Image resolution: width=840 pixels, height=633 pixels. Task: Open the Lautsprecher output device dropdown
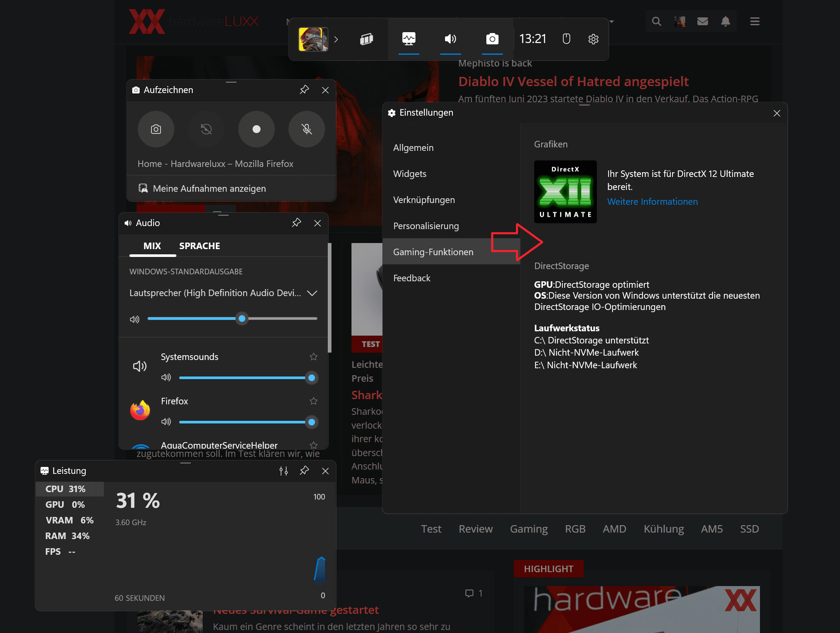coord(223,293)
